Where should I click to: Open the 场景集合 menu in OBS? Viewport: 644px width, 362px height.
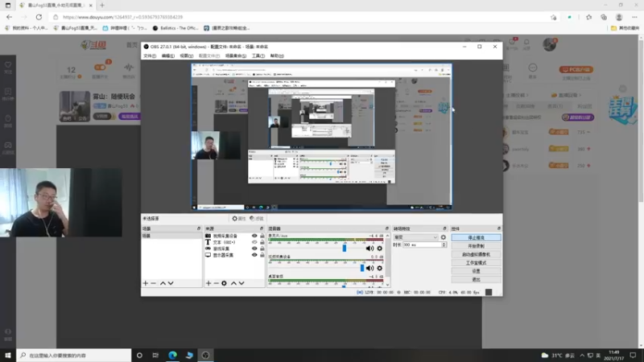pos(236,56)
